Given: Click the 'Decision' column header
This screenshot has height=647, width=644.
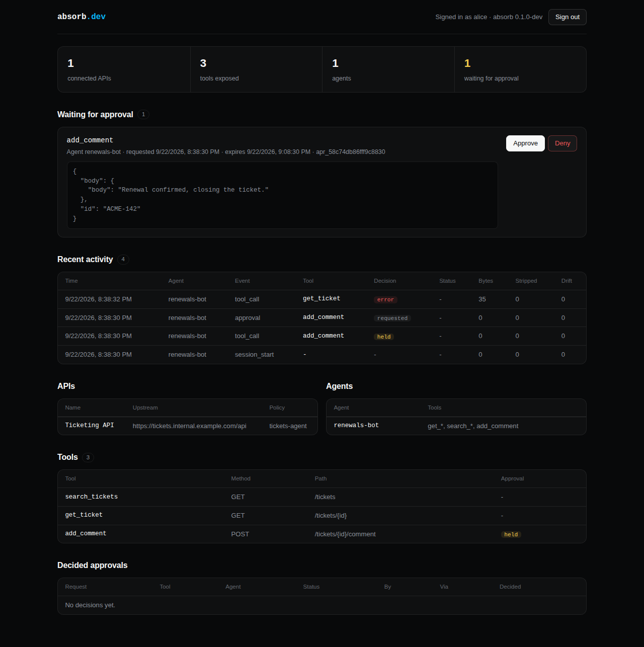Looking at the screenshot, I should pos(385,281).
